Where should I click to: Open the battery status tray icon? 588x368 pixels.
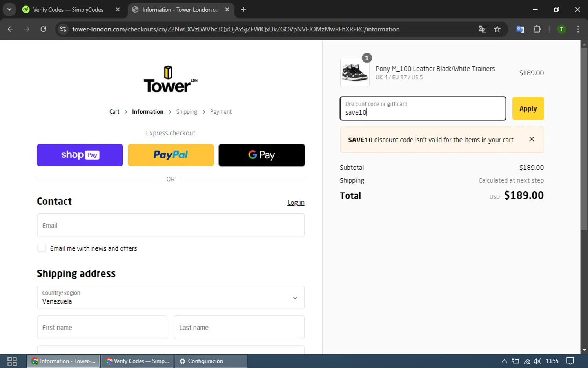coord(515,361)
